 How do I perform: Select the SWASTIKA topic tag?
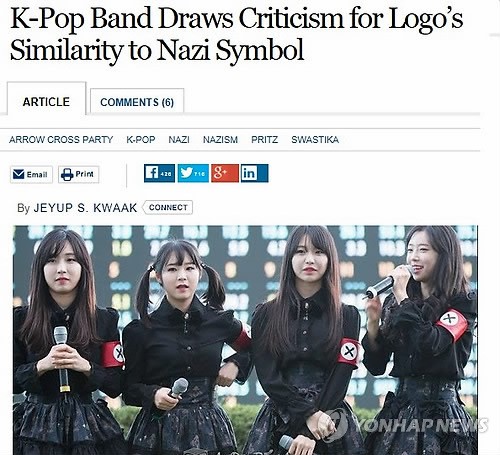[315, 139]
